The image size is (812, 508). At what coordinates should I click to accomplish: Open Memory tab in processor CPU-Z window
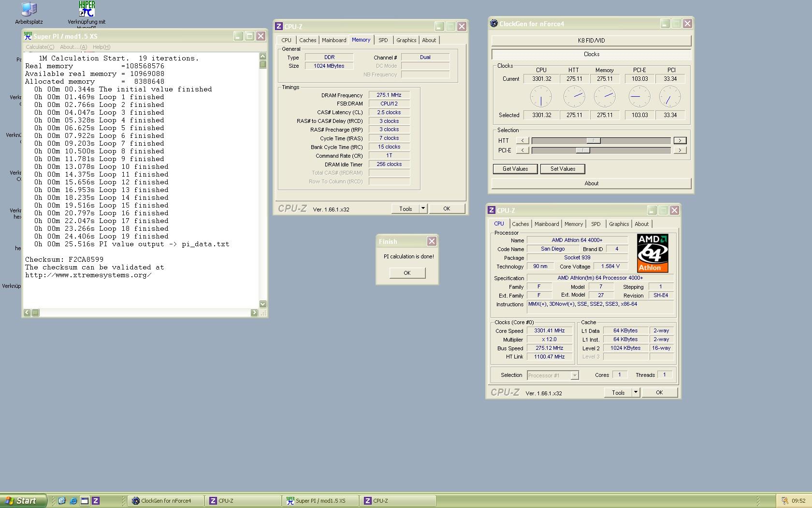point(574,224)
